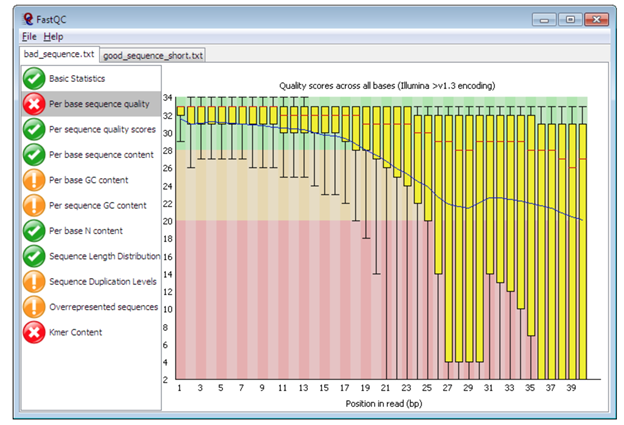Image resolution: width=624 pixels, height=425 pixels.
Task: Click the y-axis label 20
Action: click(168, 221)
